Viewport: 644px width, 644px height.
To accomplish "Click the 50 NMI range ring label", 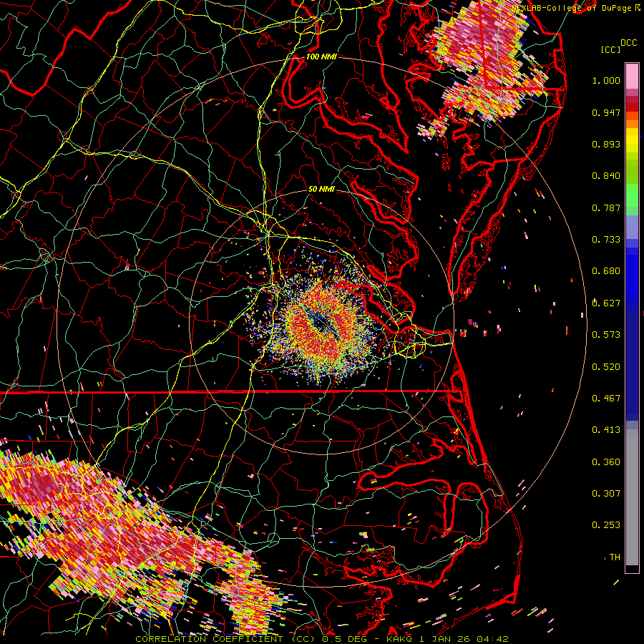I will coord(321,190).
